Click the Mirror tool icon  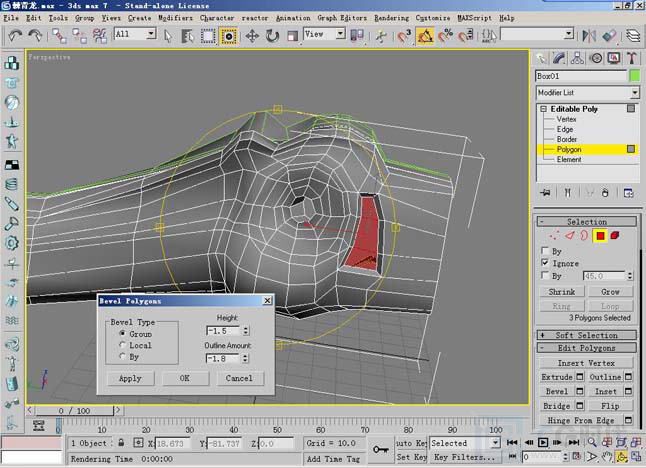(589, 36)
